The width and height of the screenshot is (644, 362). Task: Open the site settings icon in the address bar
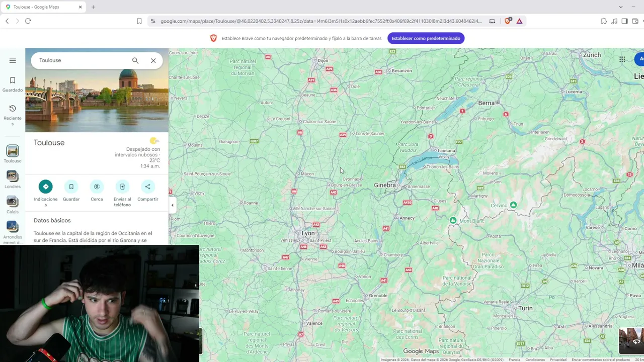(x=153, y=21)
